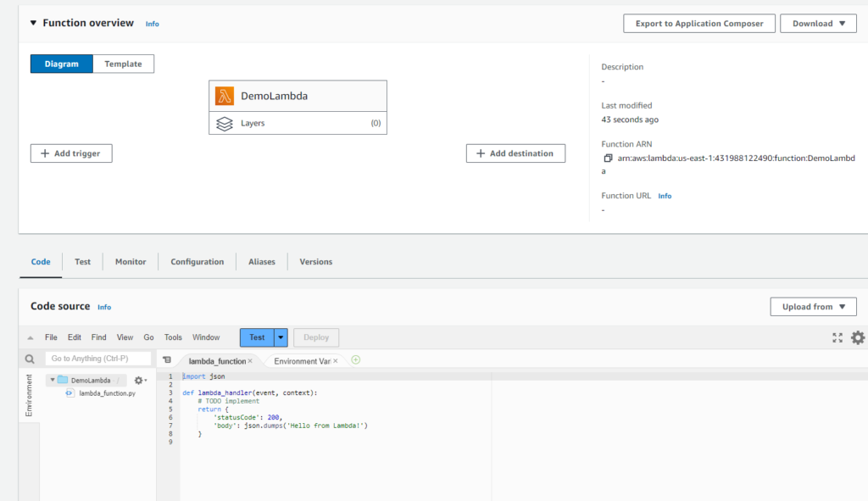Go to the Configuration tab
The height and width of the screenshot is (501, 868).
pyautogui.click(x=197, y=262)
